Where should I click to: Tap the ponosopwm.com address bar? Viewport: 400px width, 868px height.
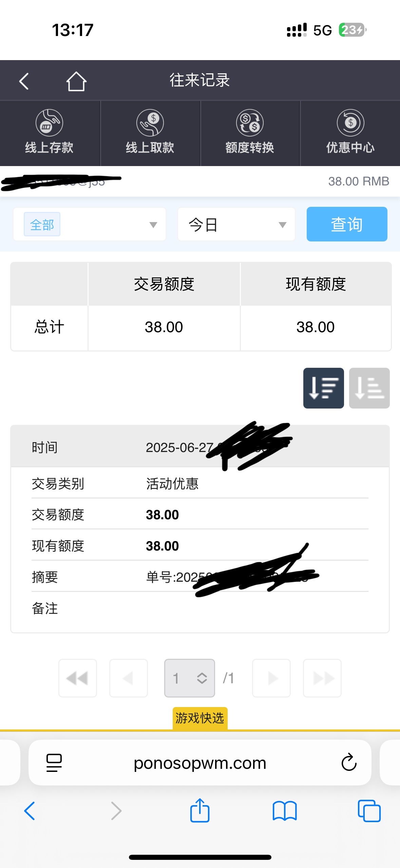click(200, 763)
